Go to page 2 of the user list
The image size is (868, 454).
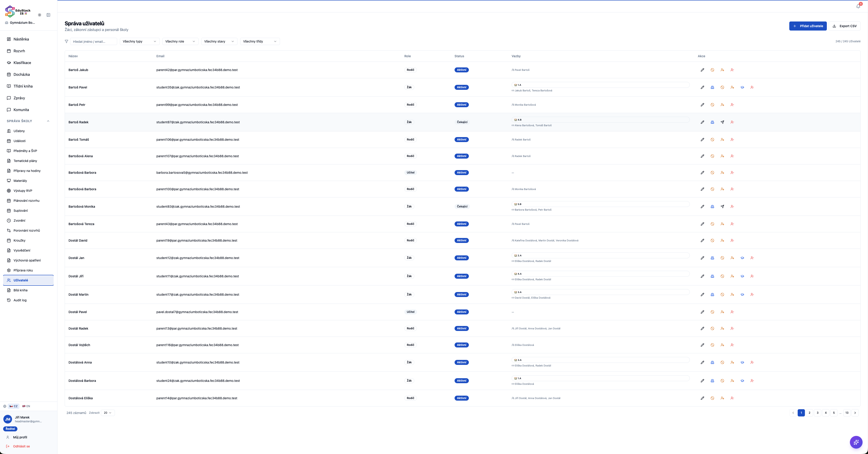809,413
